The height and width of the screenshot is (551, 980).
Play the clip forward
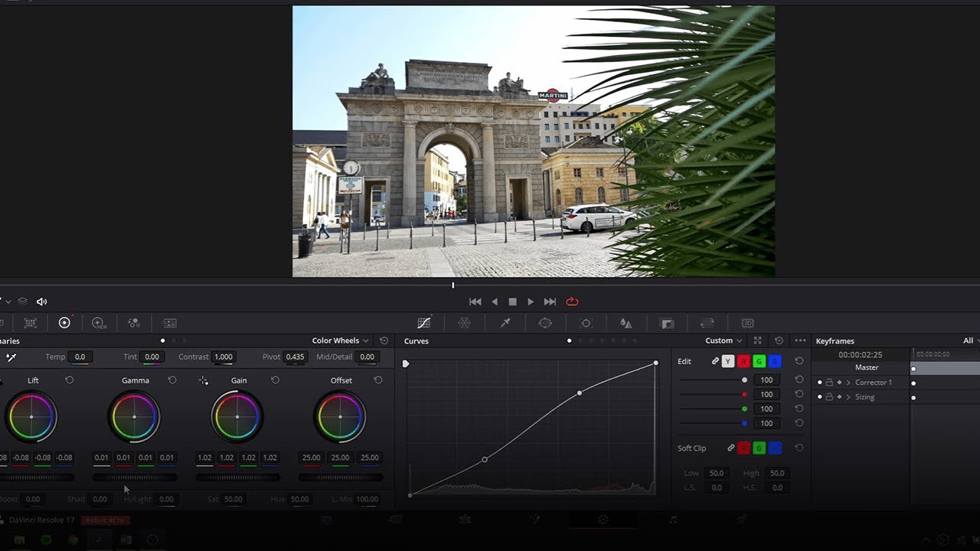tap(531, 302)
